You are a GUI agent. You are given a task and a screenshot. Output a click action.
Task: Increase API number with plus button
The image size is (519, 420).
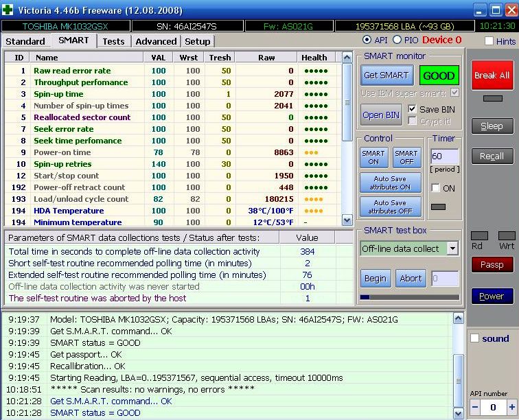click(x=511, y=407)
